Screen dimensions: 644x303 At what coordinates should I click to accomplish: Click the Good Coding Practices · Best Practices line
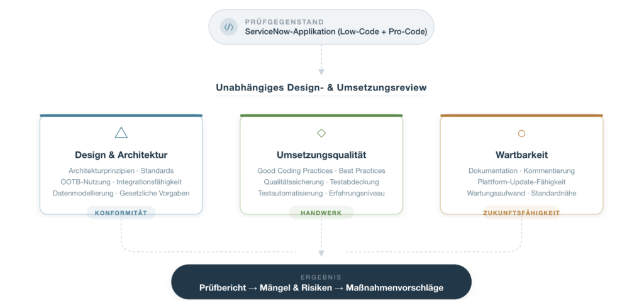click(321, 171)
